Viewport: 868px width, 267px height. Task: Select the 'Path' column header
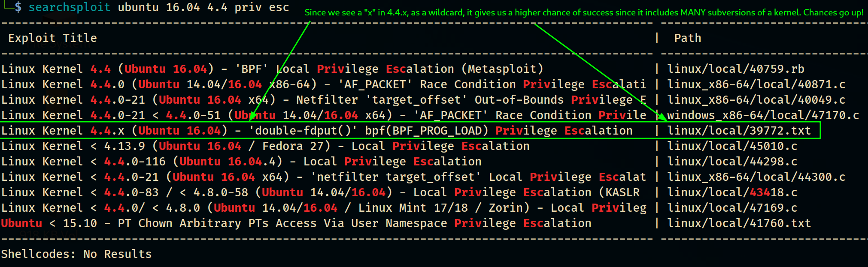click(687, 38)
